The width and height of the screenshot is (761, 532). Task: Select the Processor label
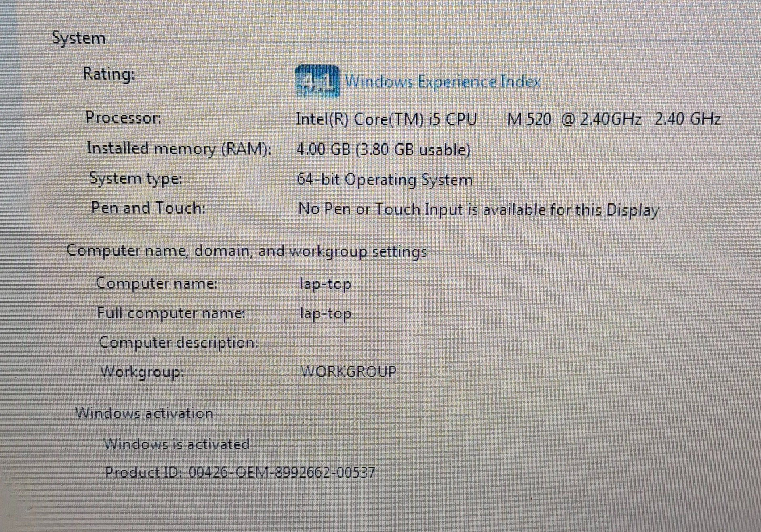click(x=123, y=117)
